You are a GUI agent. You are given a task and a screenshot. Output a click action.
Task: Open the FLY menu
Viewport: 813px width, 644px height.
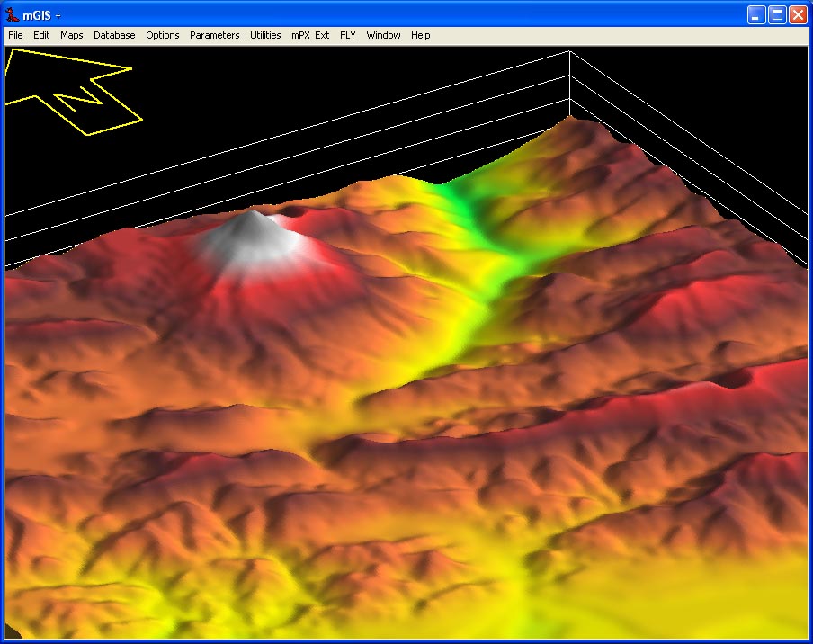pyautogui.click(x=348, y=35)
